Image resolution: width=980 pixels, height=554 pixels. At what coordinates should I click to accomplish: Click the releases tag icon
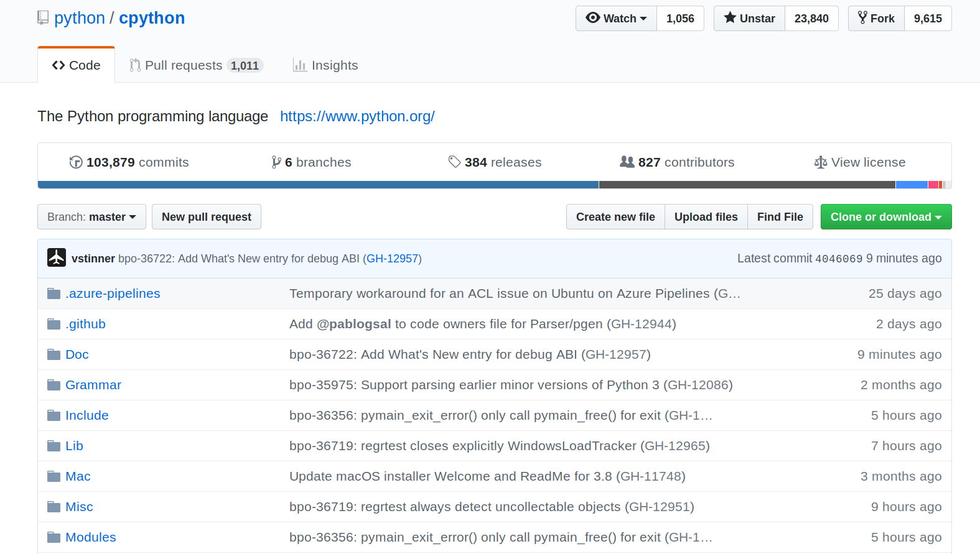[454, 162]
